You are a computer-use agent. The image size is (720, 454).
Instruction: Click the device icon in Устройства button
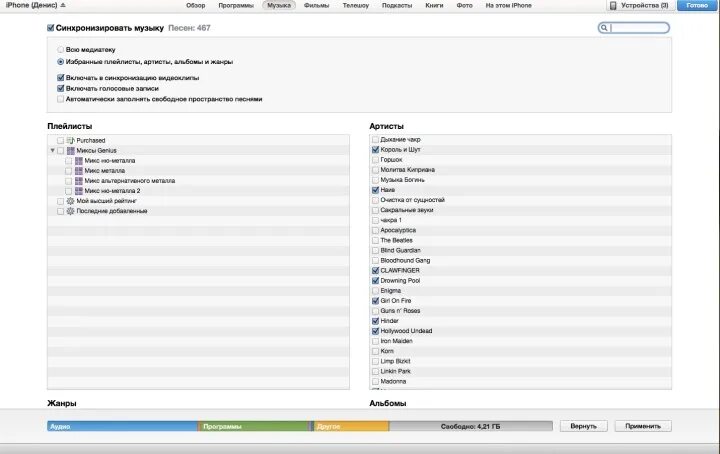click(613, 6)
